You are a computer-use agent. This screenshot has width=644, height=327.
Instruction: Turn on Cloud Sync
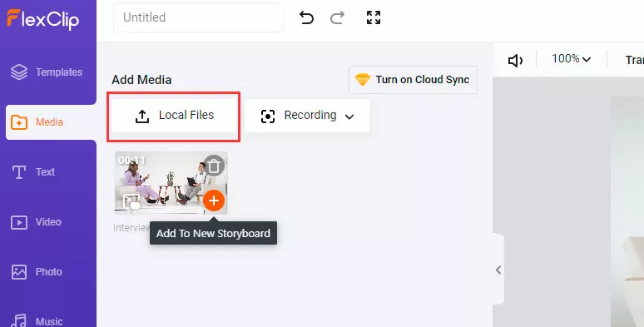tap(414, 80)
